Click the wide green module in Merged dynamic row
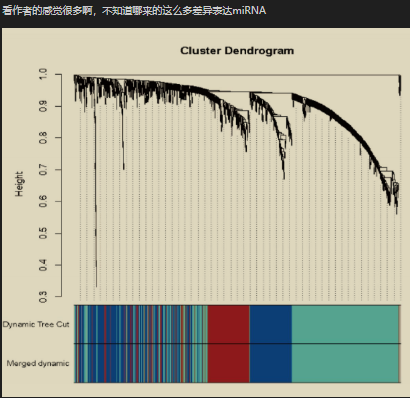Viewport: 410px width, 398px height. [x=345, y=363]
